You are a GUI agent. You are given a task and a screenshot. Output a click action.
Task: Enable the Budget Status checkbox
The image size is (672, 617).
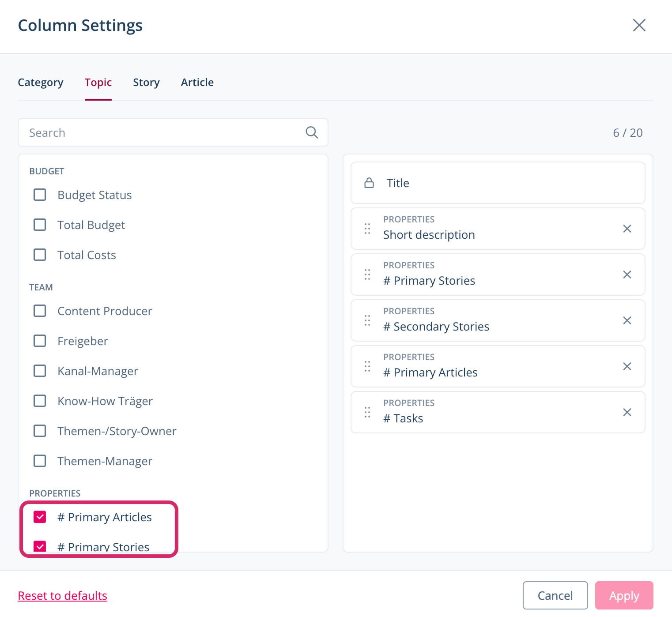click(x=40, y=195)
